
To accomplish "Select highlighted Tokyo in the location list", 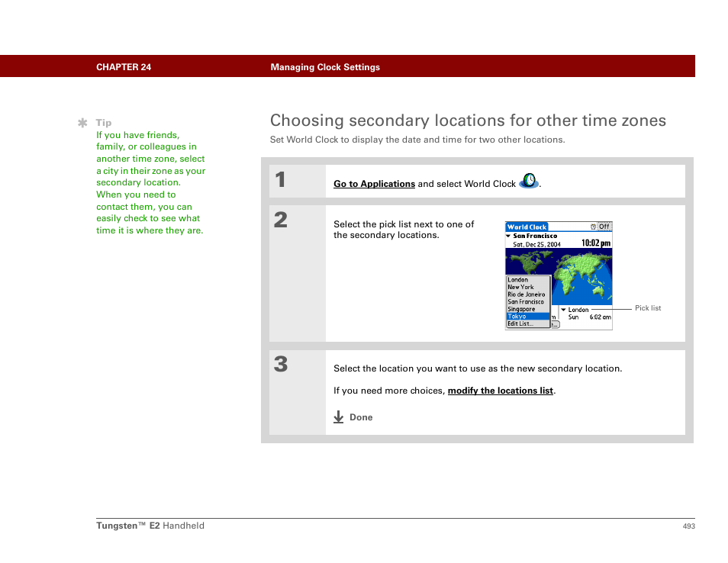I will click(528, 317).
